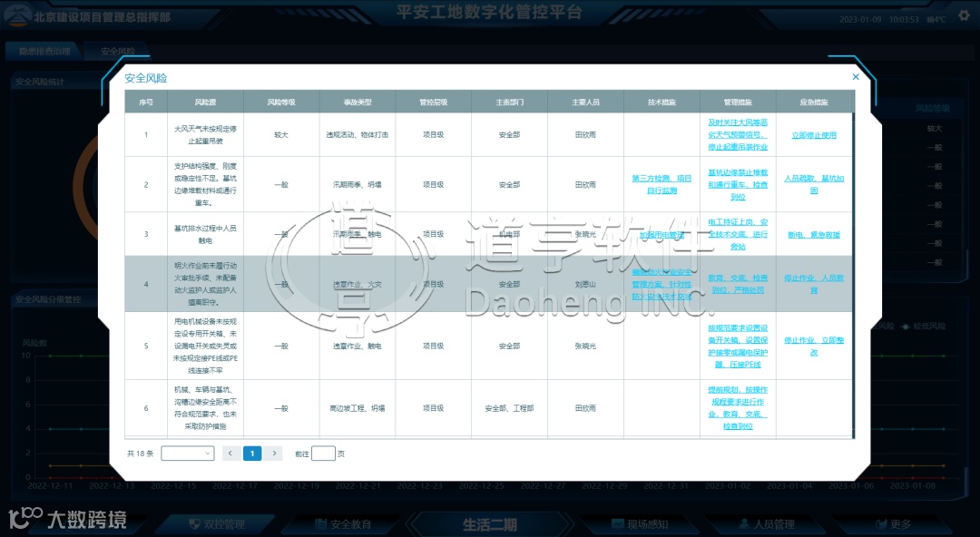Open link 基坑边缘禁止堆载和通行重车
The image size is (980, 537).
point(738,184)
